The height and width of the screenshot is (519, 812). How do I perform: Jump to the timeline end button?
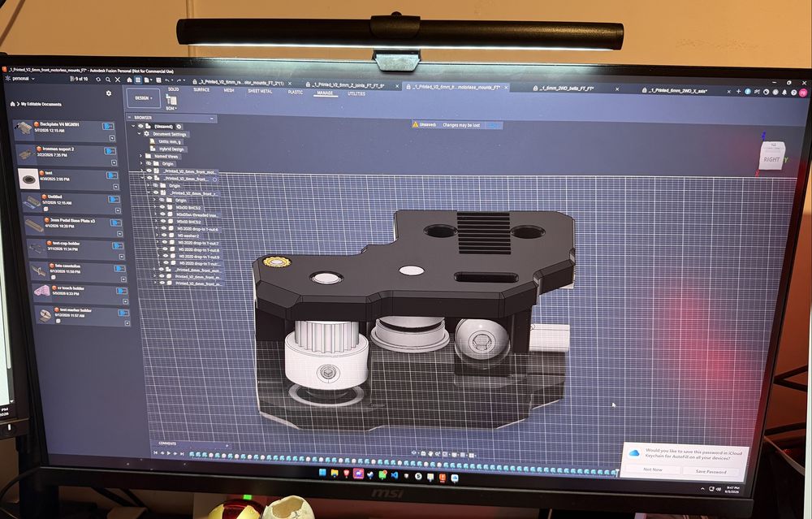click(x=182, y=454)
